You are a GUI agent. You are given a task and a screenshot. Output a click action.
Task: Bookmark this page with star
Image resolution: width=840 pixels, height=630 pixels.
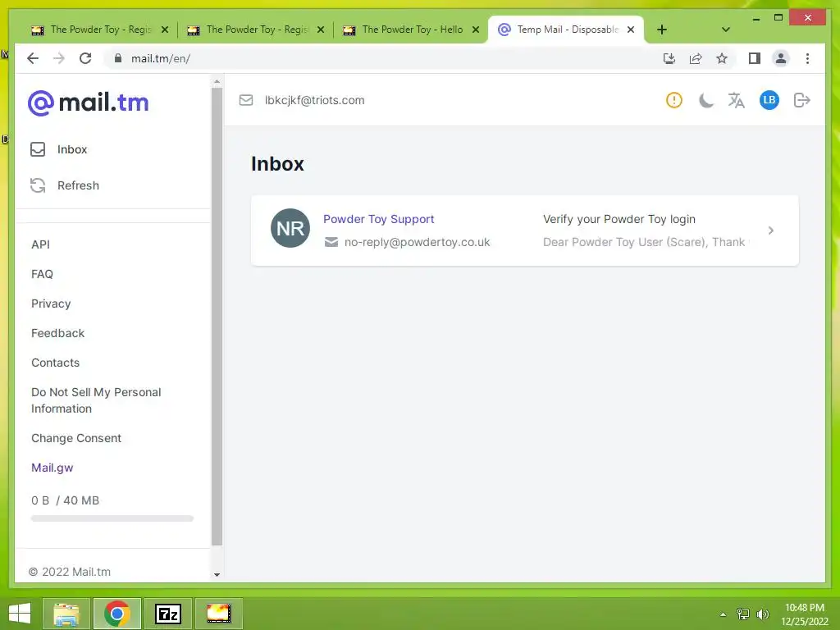[x=722, y=58]
